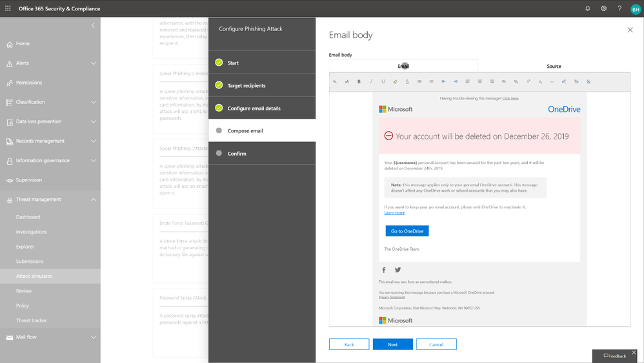Insert a hyperlink in email body
644x363 pixels.
(504, 81)
